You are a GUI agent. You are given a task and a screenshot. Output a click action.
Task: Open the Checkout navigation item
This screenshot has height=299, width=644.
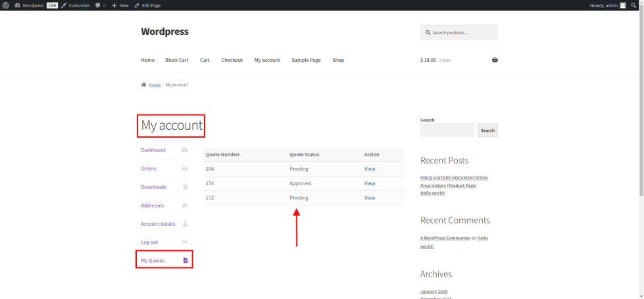click(x=232, y=60)
